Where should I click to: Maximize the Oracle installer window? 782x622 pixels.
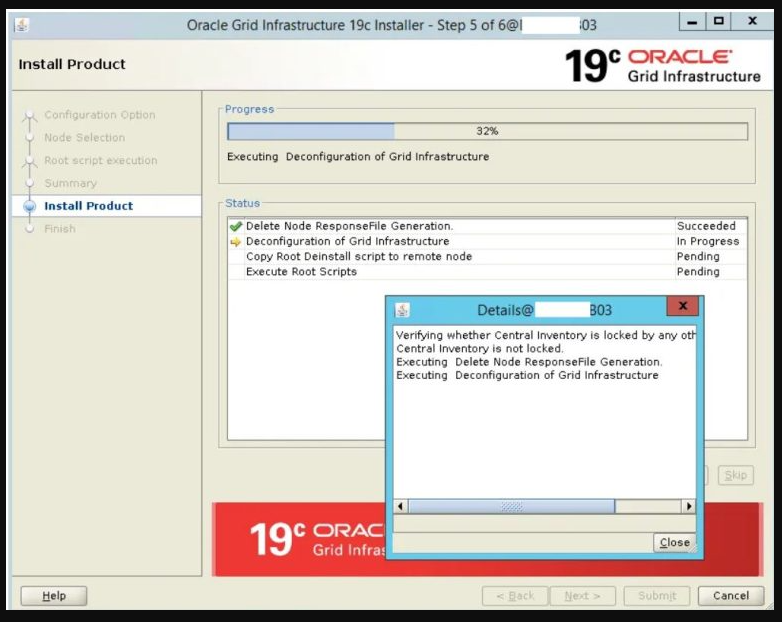pos(718,22)
